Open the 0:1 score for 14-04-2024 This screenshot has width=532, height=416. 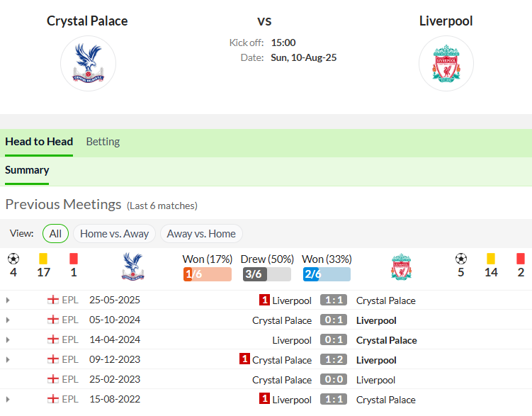coord(334,339)
